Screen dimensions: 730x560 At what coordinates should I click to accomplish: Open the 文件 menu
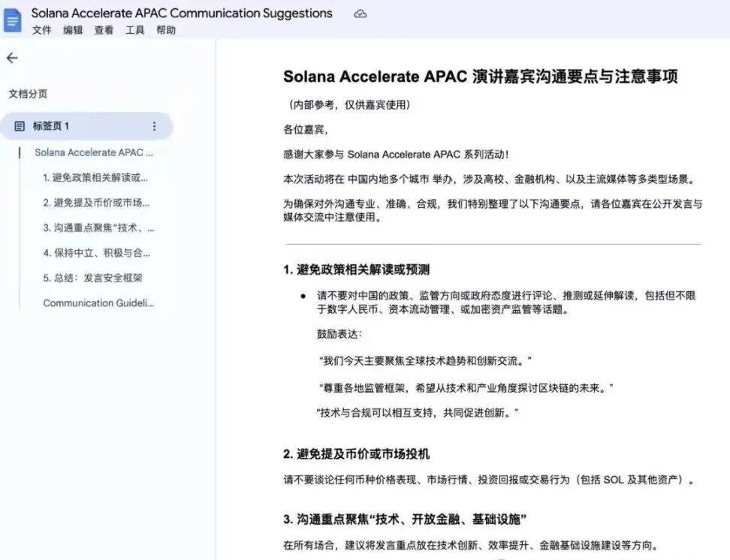pos(42,30)
